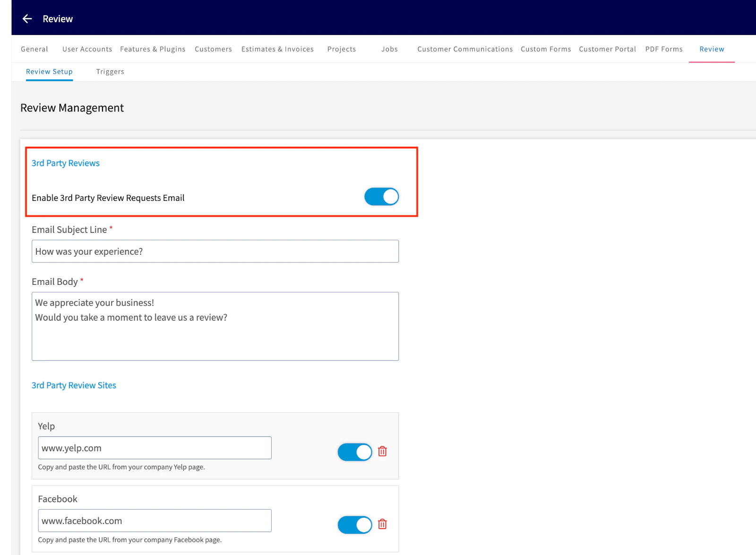Edit the Yelp URL field
The width and height of the screenshot is (756, 555).
click(x=155, y=448)
